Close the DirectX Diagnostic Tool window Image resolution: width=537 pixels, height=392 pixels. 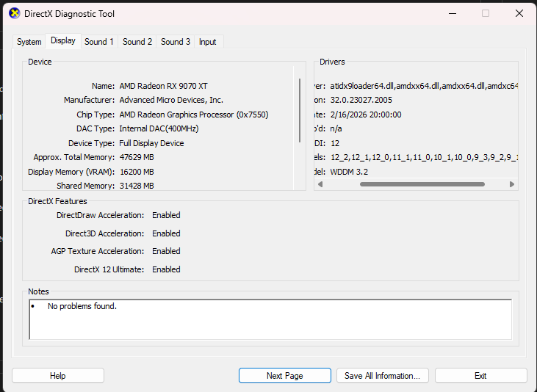coord(519,13)
